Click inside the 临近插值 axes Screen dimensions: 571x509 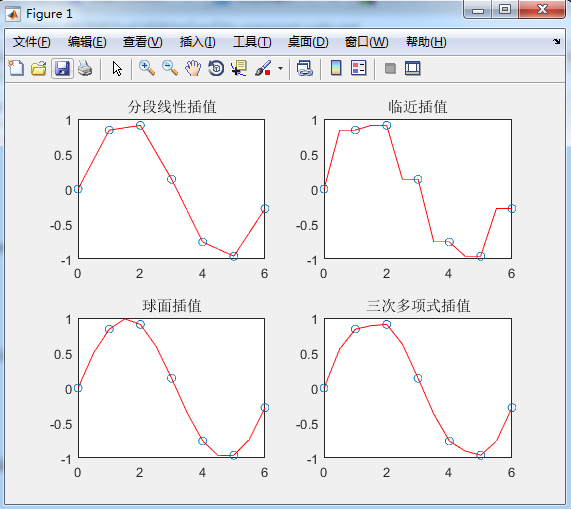[x=418, y=189]
